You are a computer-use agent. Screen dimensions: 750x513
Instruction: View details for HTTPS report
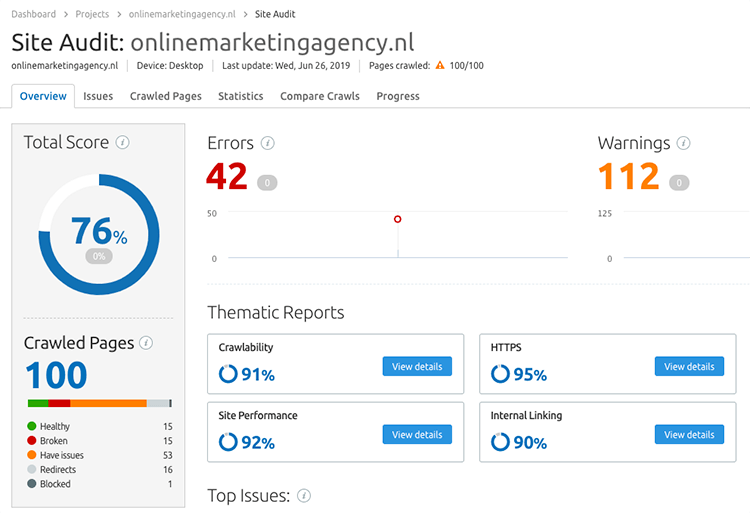(689, 366)
